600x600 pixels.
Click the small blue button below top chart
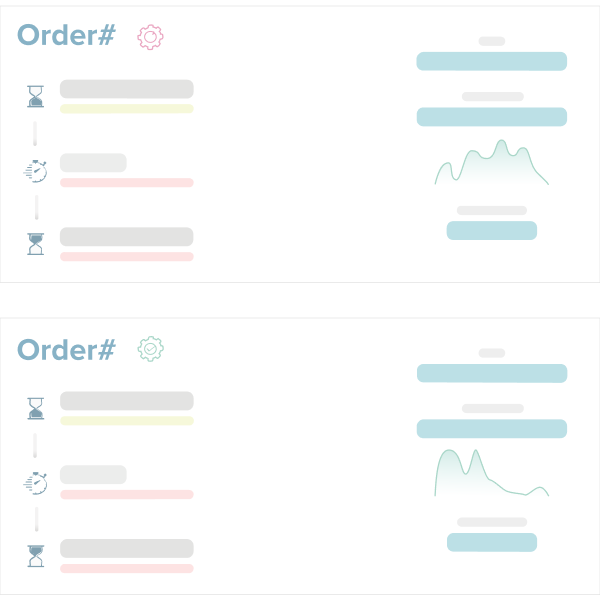coord(491,230)
